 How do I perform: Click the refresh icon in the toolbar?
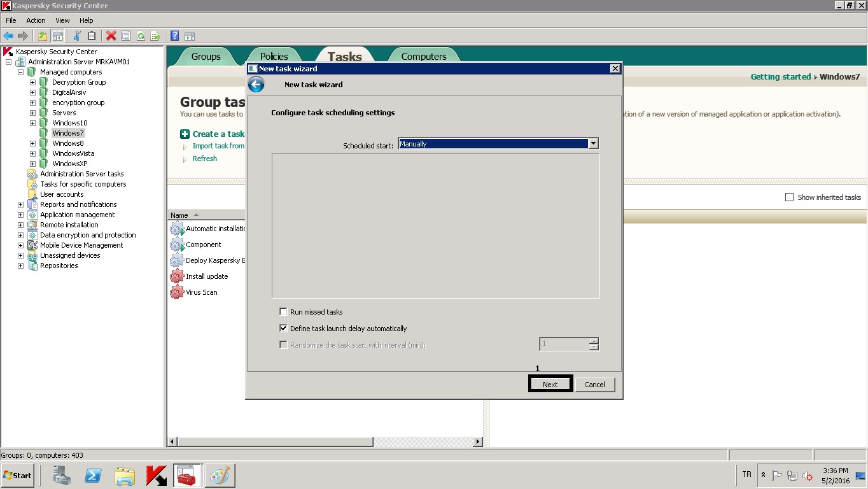(141, 36)
